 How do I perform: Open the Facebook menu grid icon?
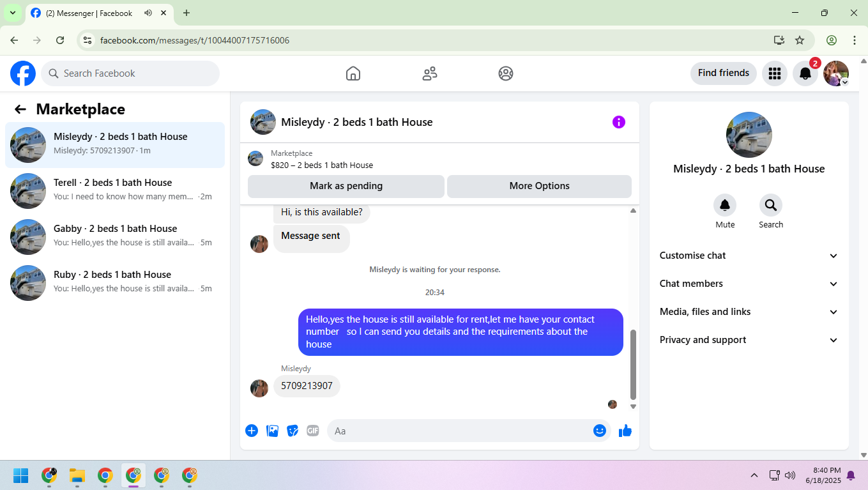click(x=775, y=73)
